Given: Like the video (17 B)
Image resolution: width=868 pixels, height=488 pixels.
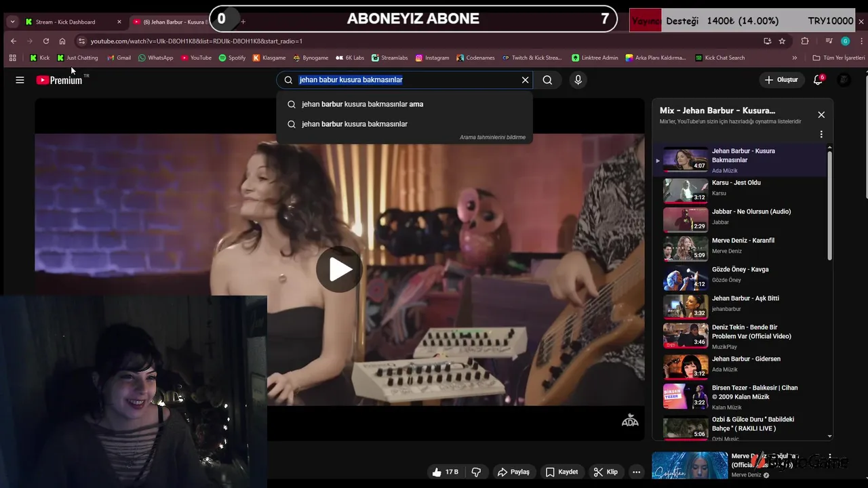Looking at the screenshot, I should click(446, 472).
